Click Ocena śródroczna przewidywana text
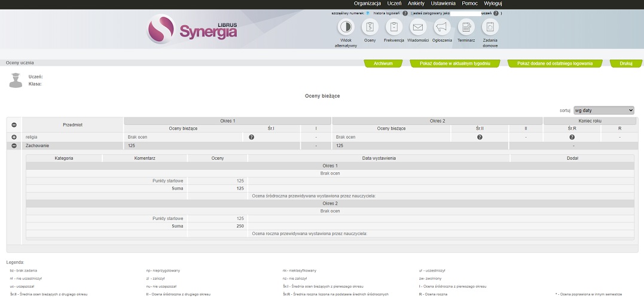Viewport: 644px width, 302px height. pyautogui.click(x=314, y=196)
